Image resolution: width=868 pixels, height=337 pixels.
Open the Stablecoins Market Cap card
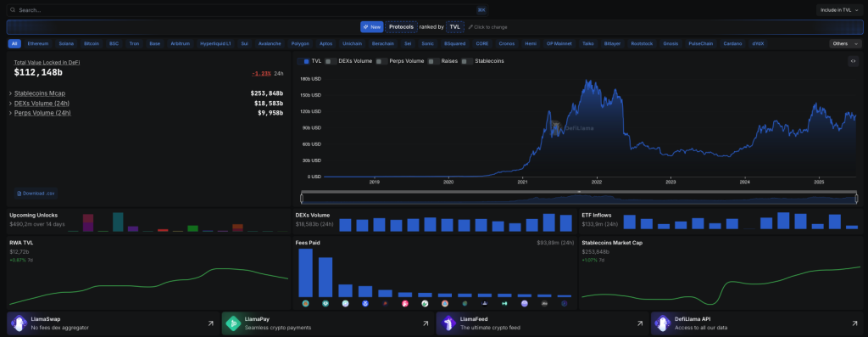tap(721, 273)
